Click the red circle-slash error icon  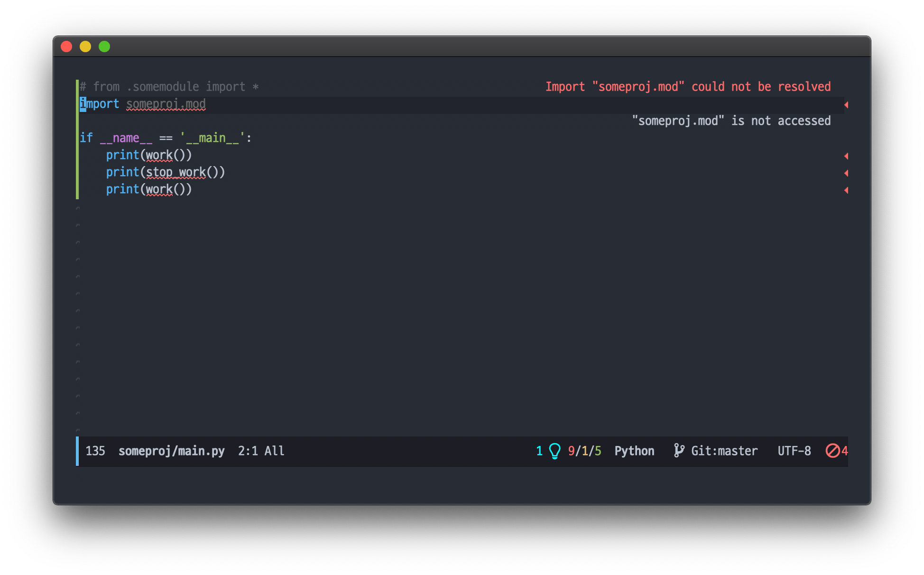pyautogui.click(x=832, y=451)
